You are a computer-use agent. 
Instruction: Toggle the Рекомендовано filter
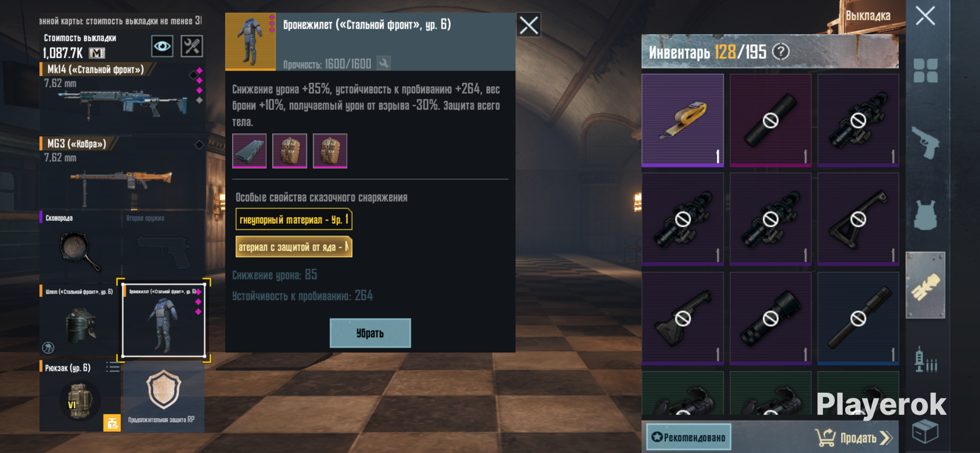689,437
